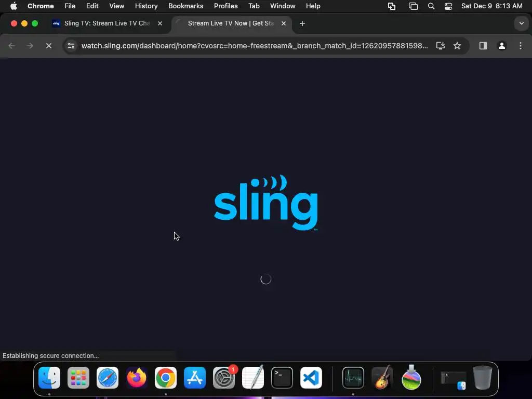Image resolution: width=532 pixels, height=399 pixels.
Task: Open the Trash in the Dock
Action: (483, 378)
